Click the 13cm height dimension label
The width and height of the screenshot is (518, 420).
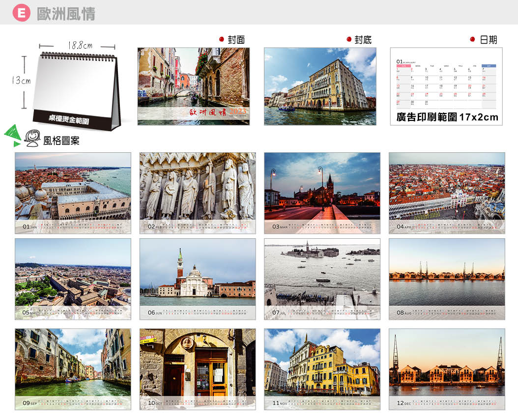click(x=21, y=80)
